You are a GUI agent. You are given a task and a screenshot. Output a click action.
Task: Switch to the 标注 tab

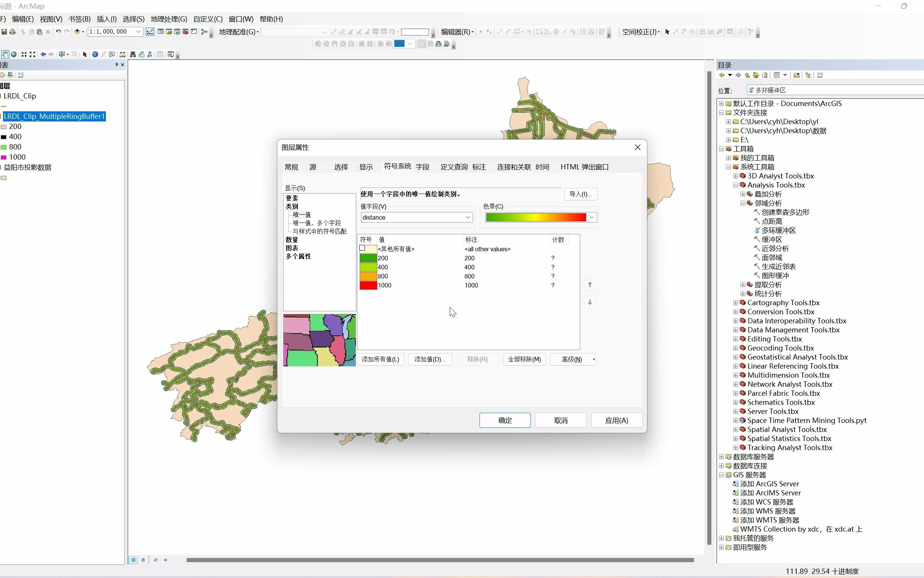(x=479, y=167)
